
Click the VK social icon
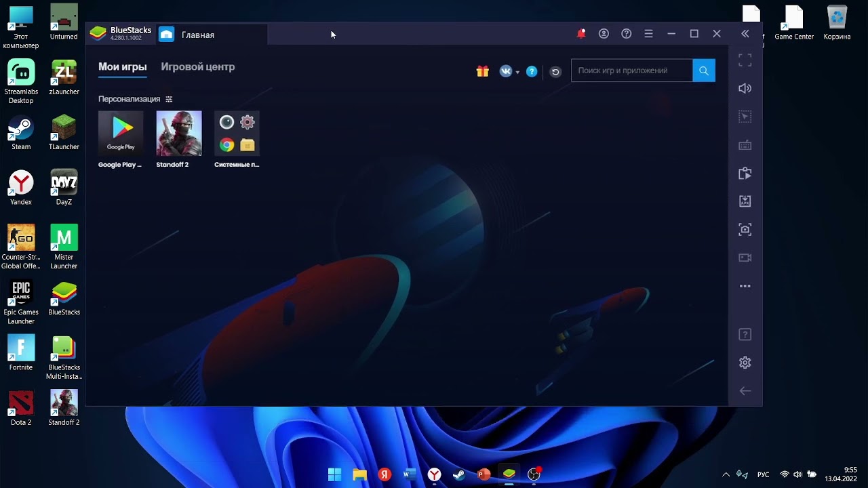point(506,71)
